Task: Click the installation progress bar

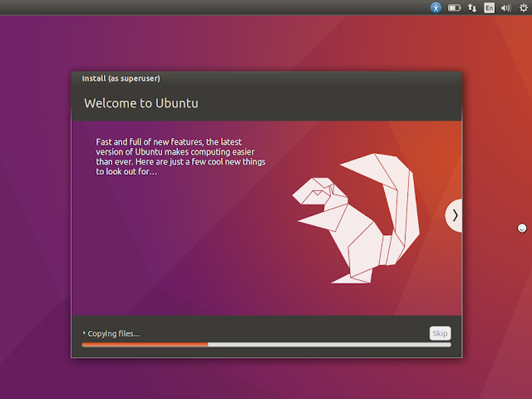Action: click(x=266, y=345)
